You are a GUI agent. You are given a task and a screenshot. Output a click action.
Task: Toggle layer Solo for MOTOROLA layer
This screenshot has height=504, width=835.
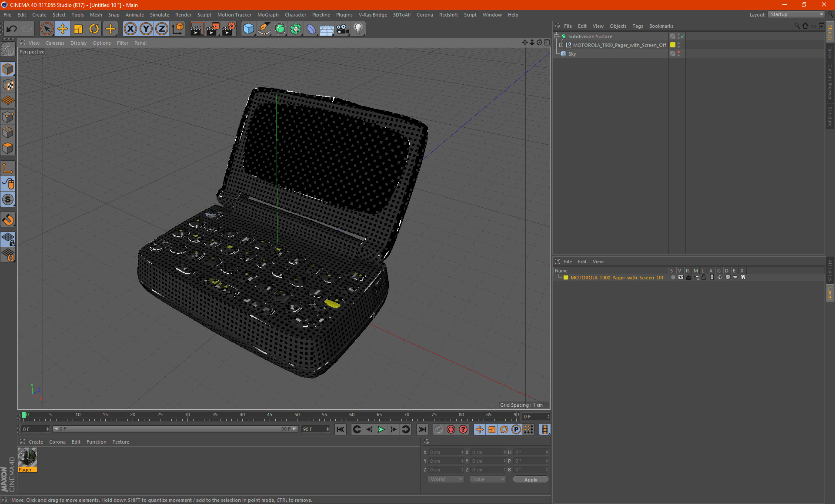point(673,277)
